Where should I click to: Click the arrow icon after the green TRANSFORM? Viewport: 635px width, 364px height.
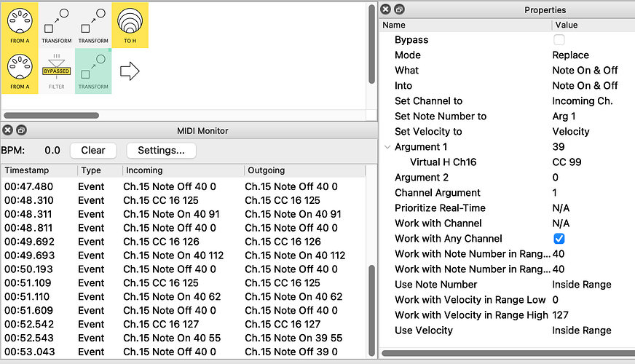(x=130, y=71)
